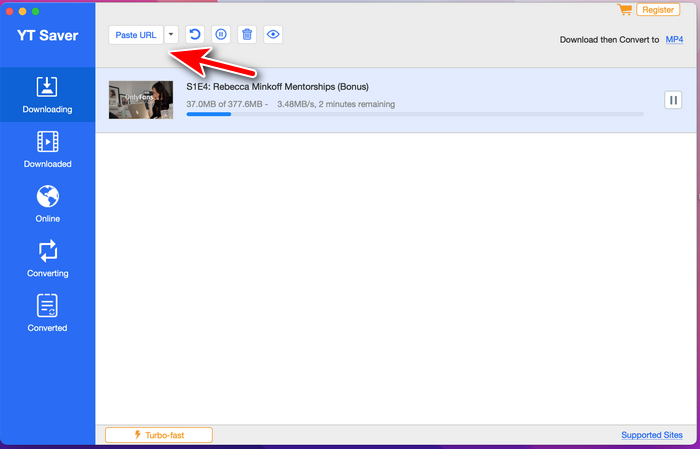Click the Paste URL button

136,35
